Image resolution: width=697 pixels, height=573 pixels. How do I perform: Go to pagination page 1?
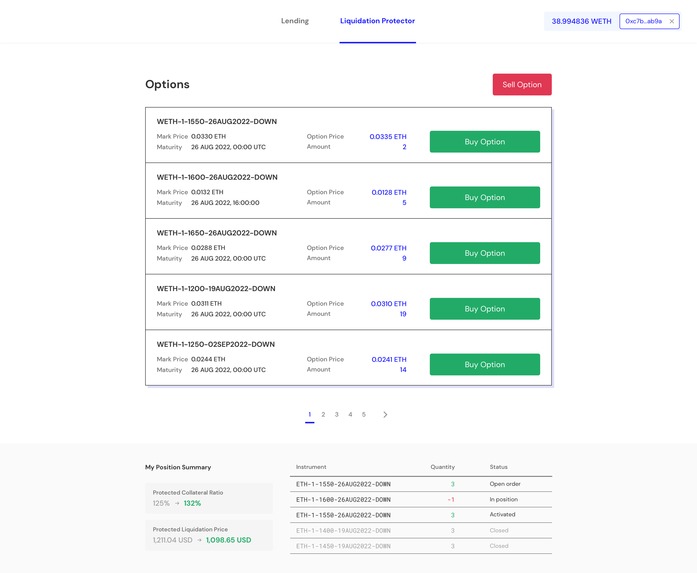pos(310,414)
